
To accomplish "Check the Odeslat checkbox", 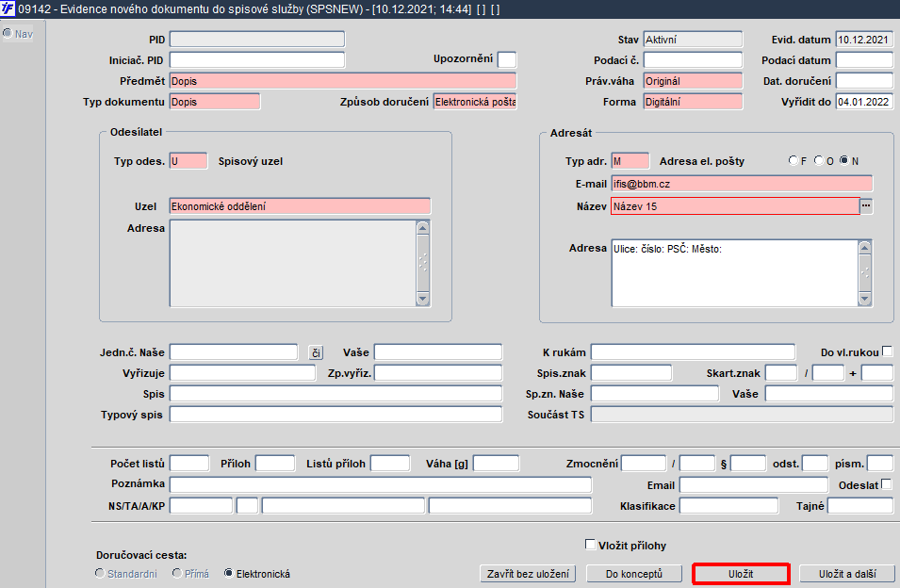I will (x=887, y=484).
